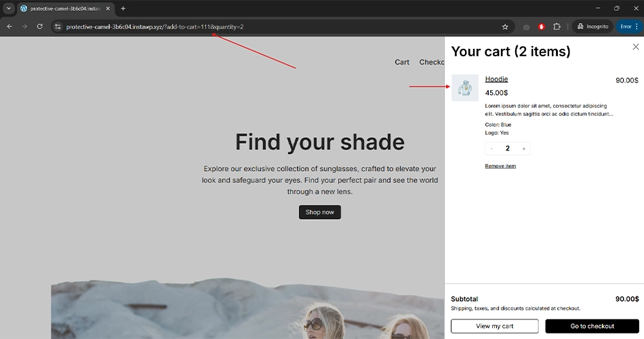
Task: Remove the Hoodie item from the cart
Action: (x=500, y=166)
